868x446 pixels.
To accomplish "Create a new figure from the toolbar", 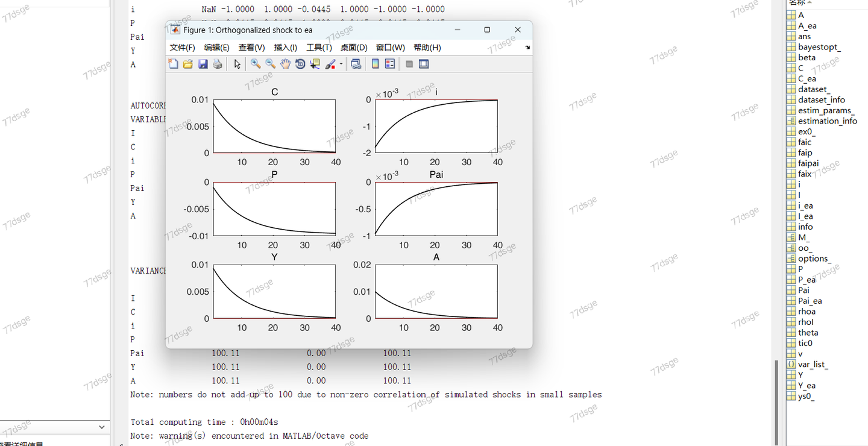I will tap(174, 64).
